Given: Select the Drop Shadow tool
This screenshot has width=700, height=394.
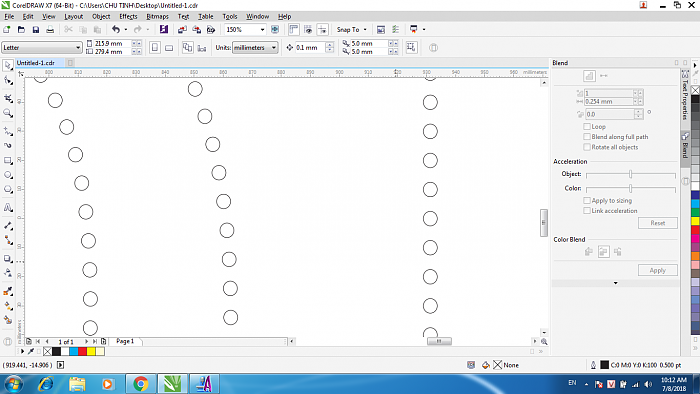Looking at the screenshot, I should [8, 259].
